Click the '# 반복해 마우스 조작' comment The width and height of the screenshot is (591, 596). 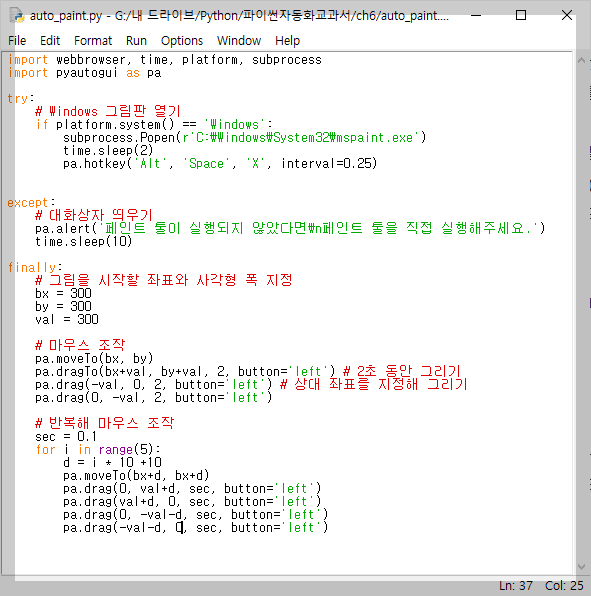coord(105,423)
